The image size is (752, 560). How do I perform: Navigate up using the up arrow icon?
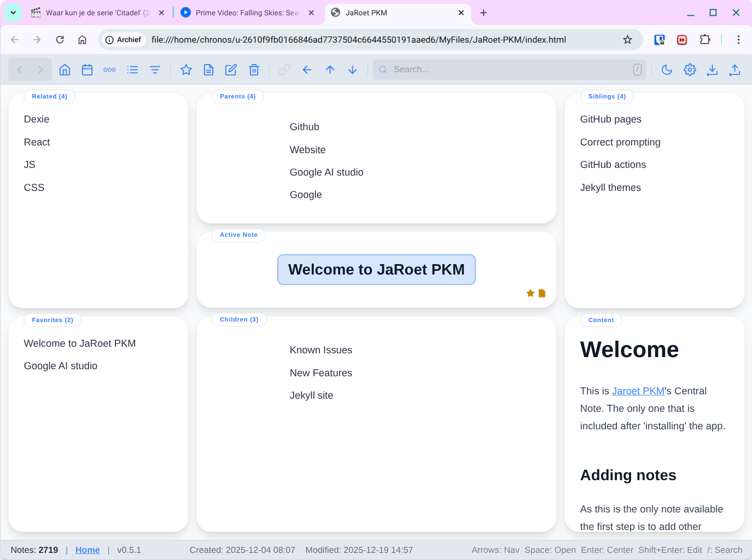tap(330, 69)
